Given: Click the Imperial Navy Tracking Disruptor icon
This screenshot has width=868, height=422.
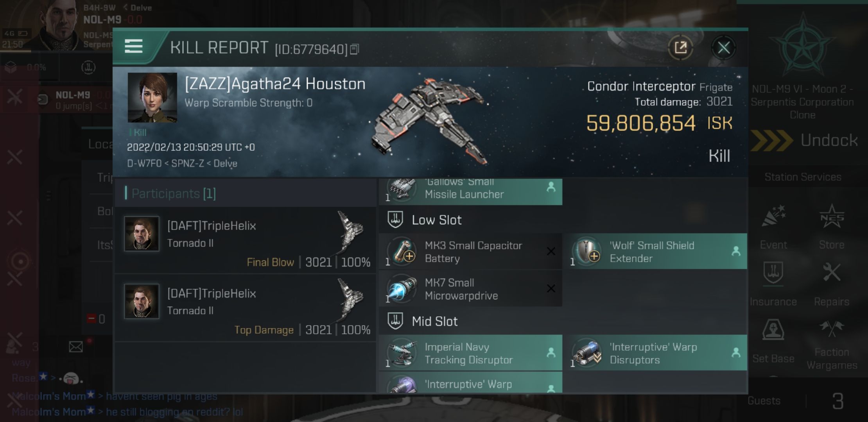Looking at the screenshot, I should coord(402,353).
